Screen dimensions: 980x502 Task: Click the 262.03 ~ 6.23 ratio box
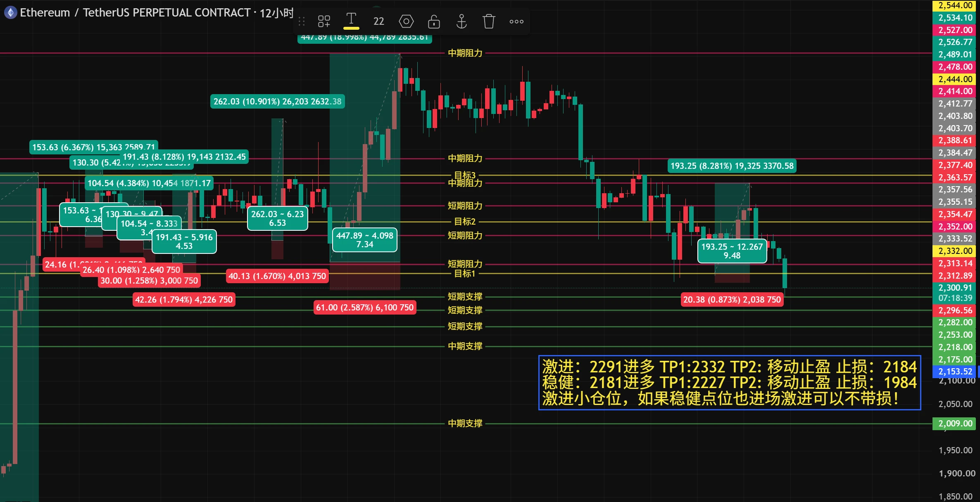(x=277, y=218)
